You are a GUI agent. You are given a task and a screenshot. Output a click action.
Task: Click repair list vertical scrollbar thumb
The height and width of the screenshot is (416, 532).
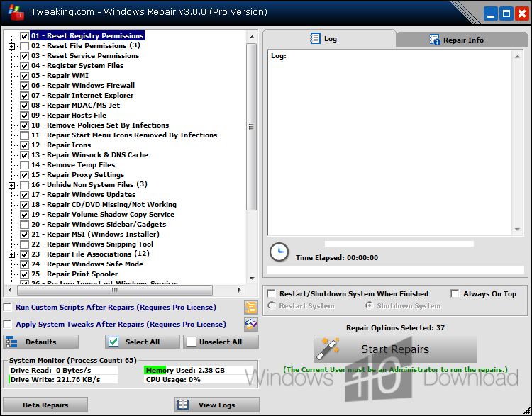pyautogui.click(x=251, y=127)
